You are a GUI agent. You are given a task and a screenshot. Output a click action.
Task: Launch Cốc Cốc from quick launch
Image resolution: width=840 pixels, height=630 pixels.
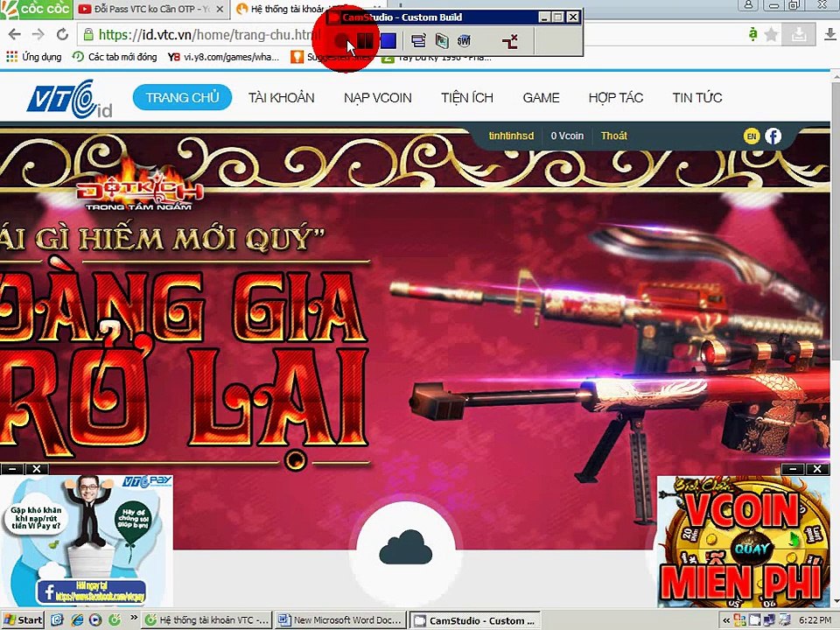point(114,619)
